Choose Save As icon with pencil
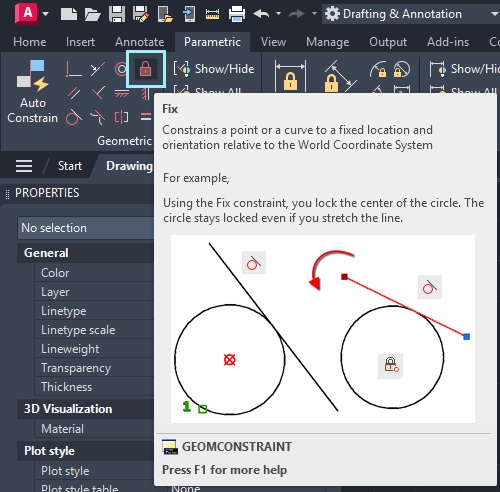This screenshot has width=500, height=492. (141, 14)
